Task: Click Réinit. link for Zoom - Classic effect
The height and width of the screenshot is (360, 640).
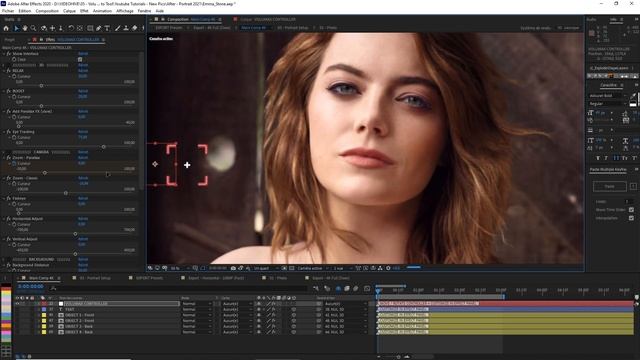Action: pos(83,178)
